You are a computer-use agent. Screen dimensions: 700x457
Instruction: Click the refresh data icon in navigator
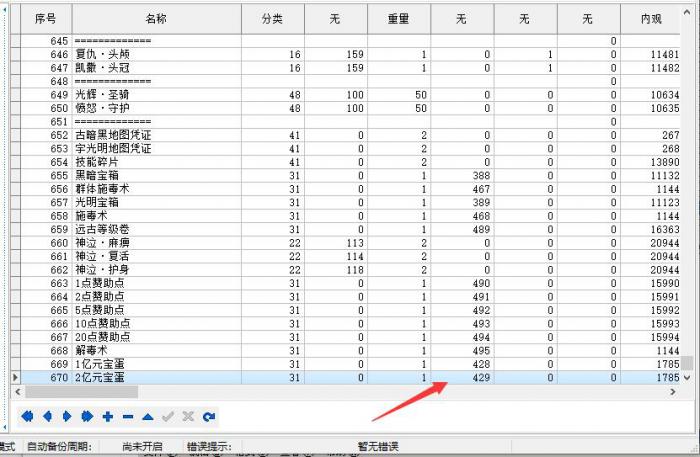[208, 416]
